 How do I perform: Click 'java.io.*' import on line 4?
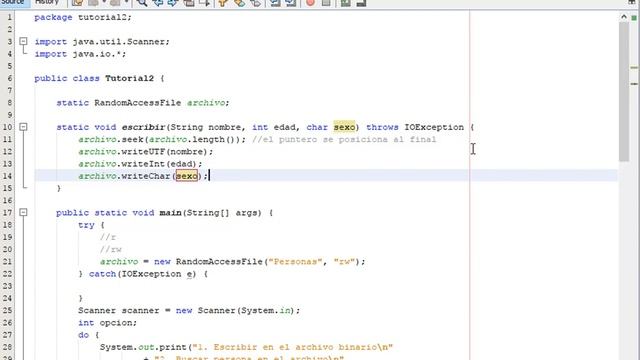97,54
